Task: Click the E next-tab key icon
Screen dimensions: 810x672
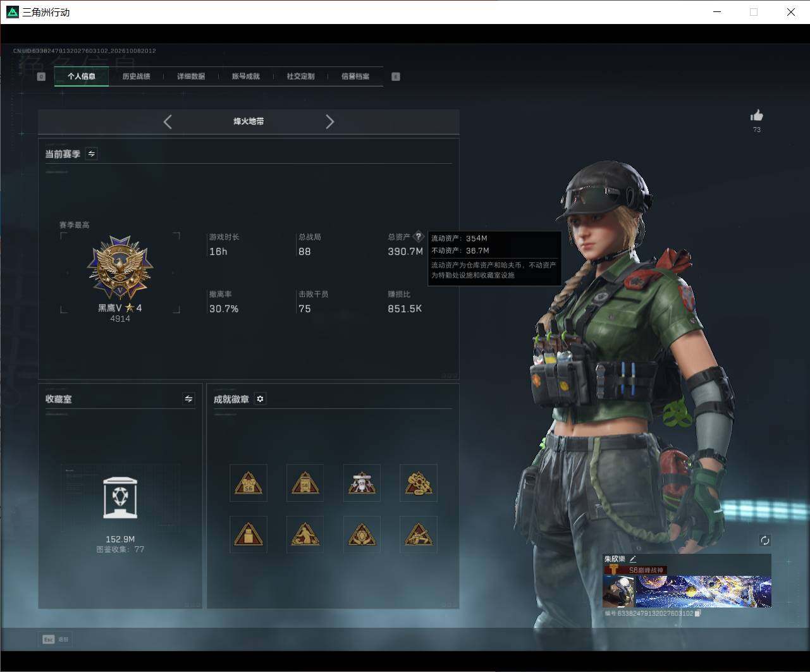Action: click(x=396, y=76)
